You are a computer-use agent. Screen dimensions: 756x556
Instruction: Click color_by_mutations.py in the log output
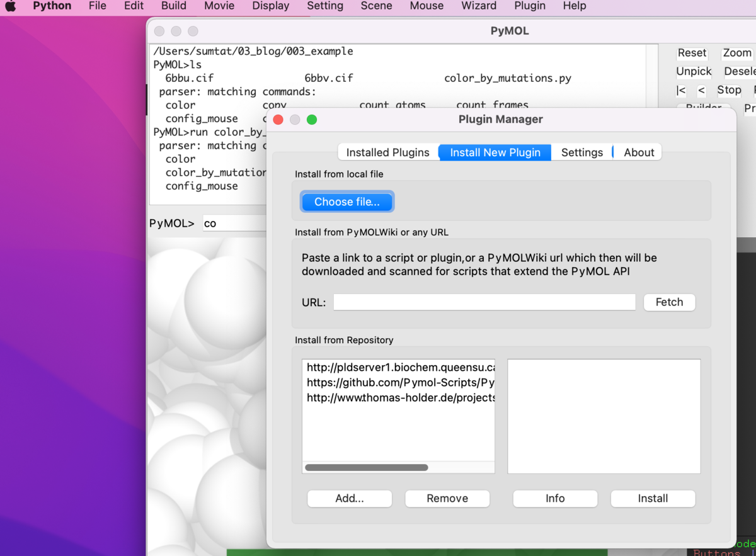tap(508, 78)
